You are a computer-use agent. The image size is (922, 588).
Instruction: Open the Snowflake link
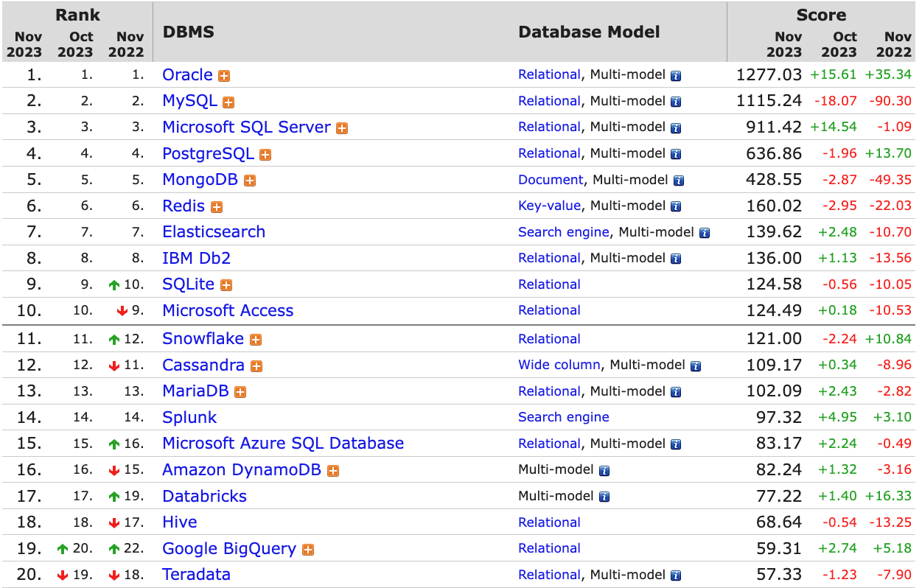203,338
